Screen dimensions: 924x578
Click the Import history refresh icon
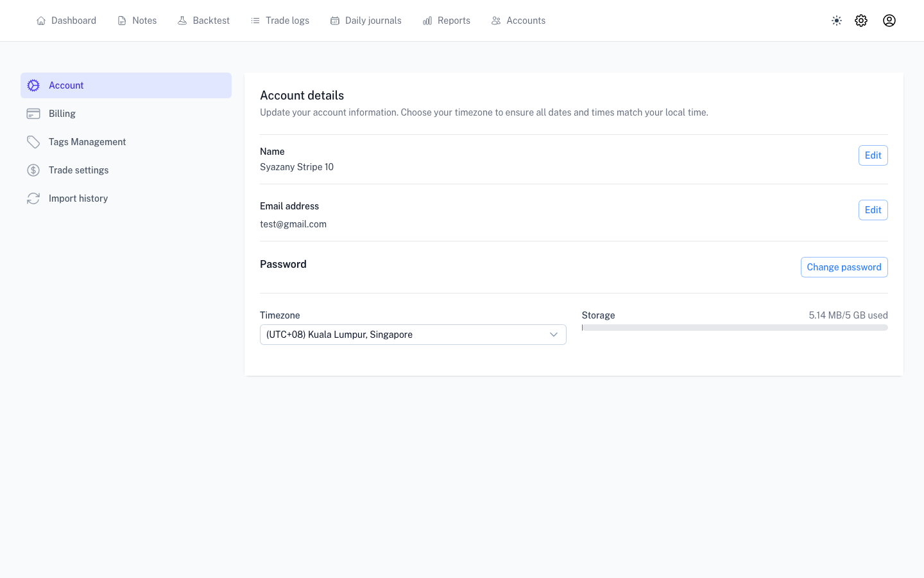click(x=33, y=198)
